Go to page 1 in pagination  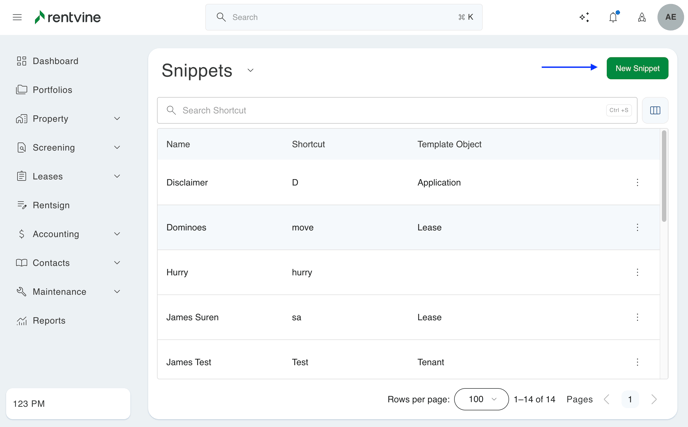click(630, 399)
